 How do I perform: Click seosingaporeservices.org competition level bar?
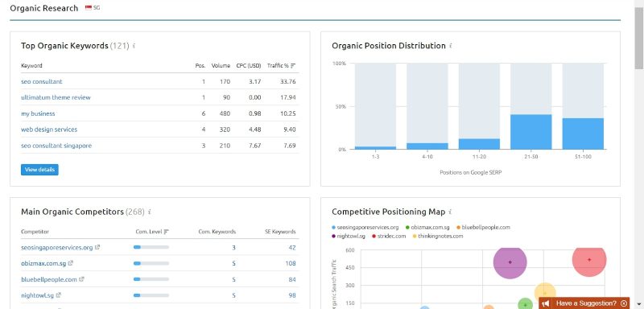click(151, 248)
